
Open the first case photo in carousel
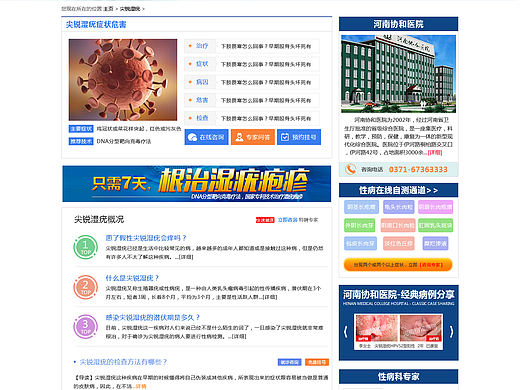(x=377, y=328)
